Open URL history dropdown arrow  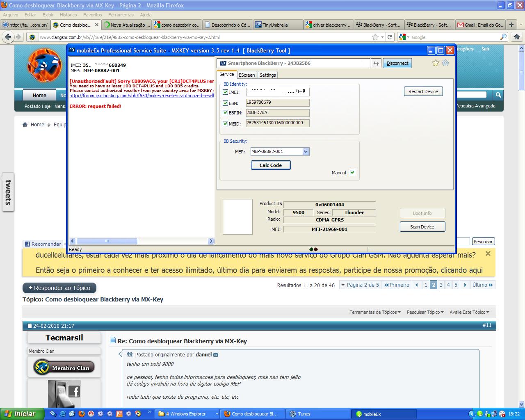point(382,37)
